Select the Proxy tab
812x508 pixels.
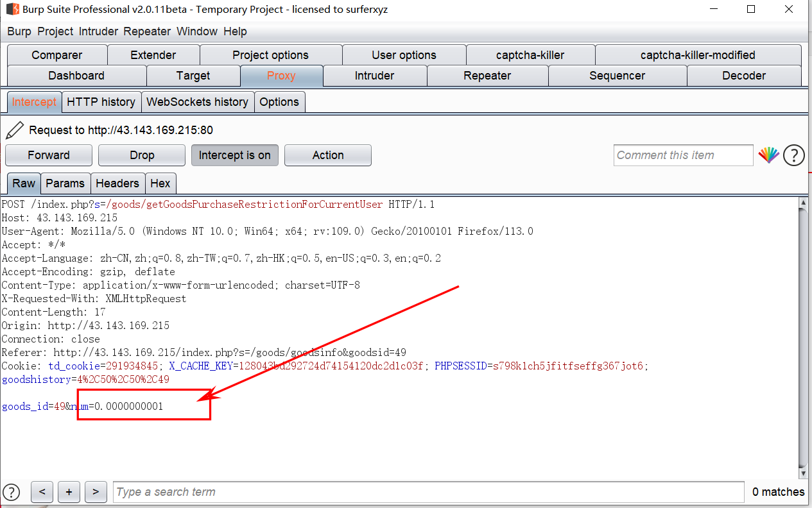tap(282, 76)
